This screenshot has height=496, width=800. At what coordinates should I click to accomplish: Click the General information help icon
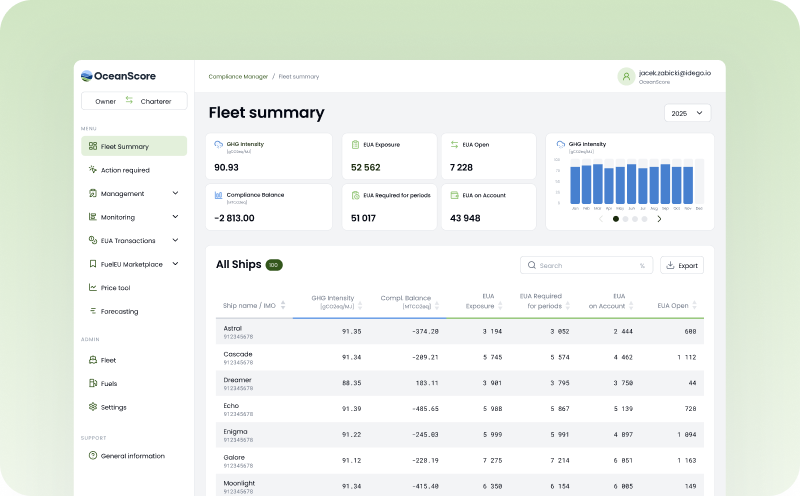(92, 456)
